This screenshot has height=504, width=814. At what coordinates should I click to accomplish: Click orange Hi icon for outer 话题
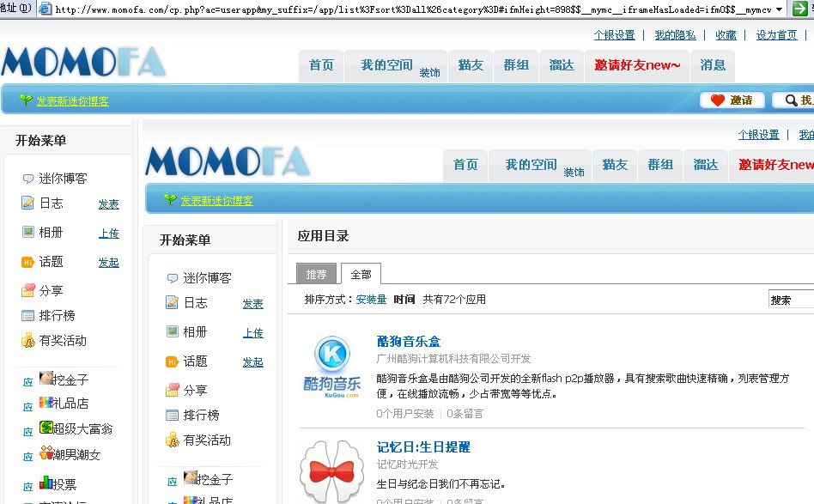(27, 262)
